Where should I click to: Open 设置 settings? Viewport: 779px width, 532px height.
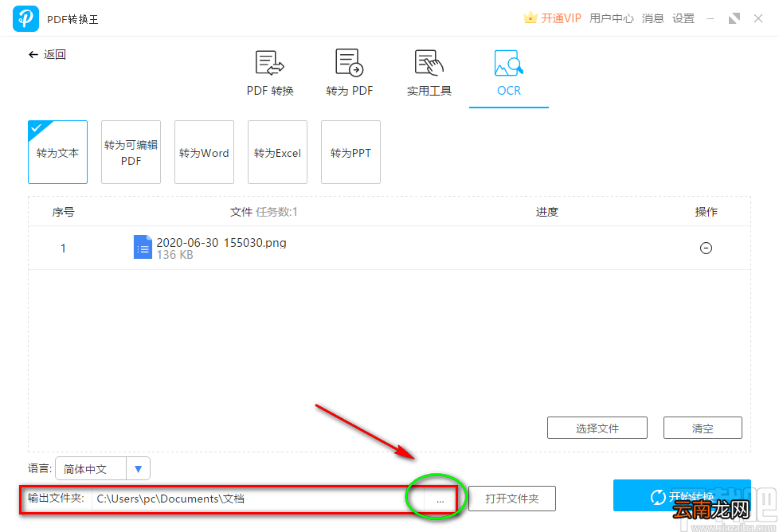(x=683, y=18)
